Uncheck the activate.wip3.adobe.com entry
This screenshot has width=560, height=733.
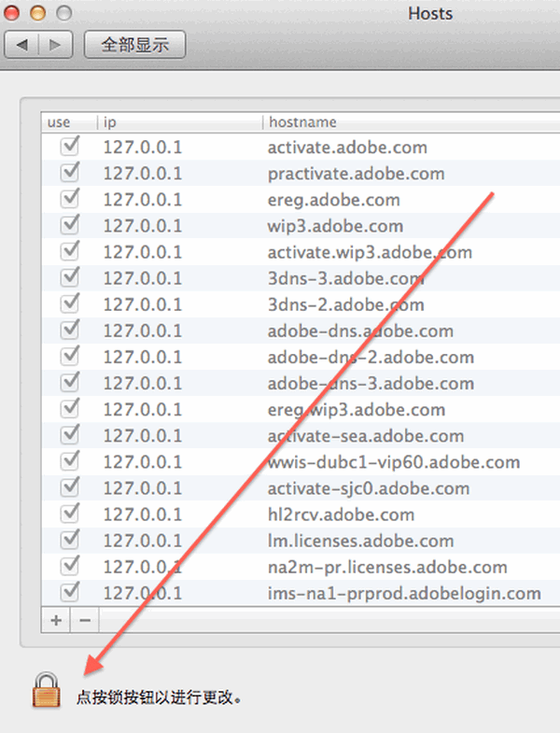(70, 251)
